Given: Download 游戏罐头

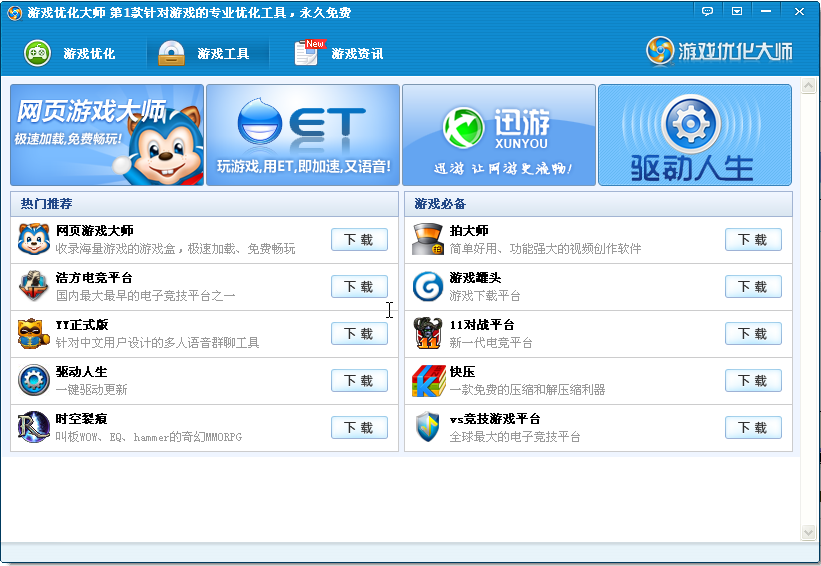Looking at the screenshot, I should (753, 286).
